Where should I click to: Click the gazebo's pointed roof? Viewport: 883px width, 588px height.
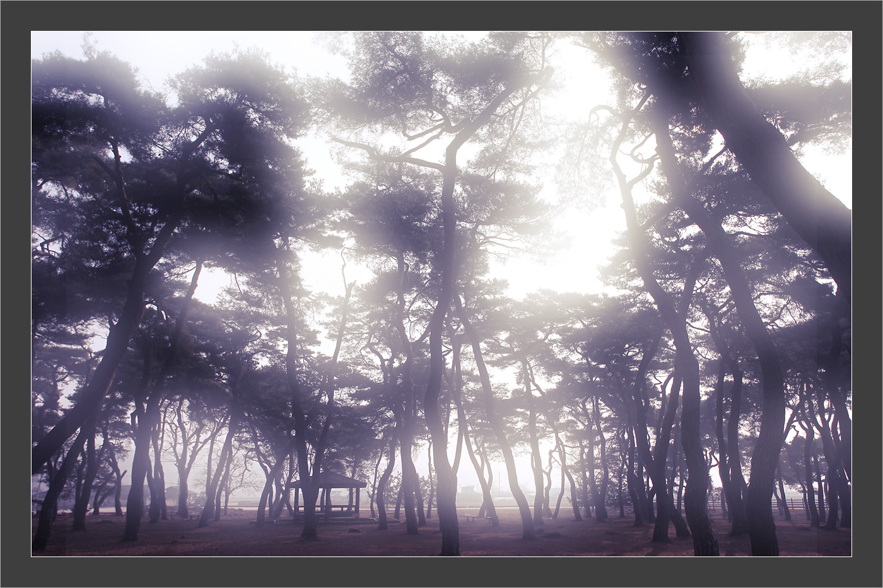pyautogui.click(x=328, y=479)
